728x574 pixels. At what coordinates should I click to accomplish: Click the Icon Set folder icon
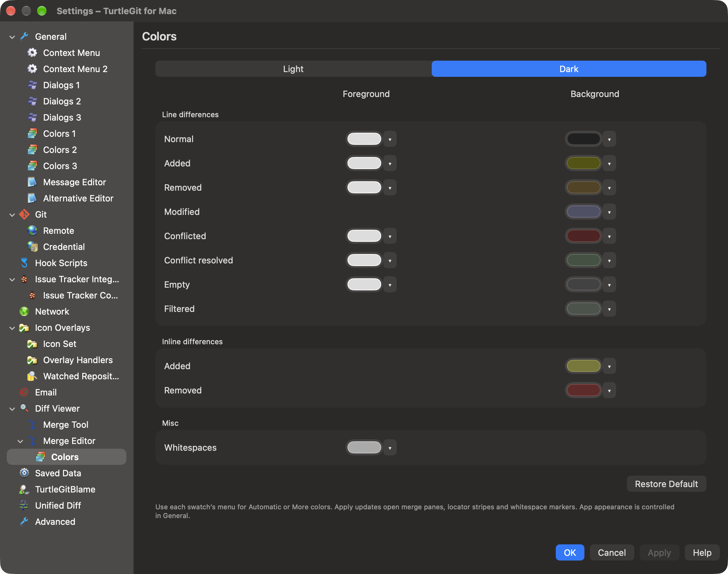[32, 344]
